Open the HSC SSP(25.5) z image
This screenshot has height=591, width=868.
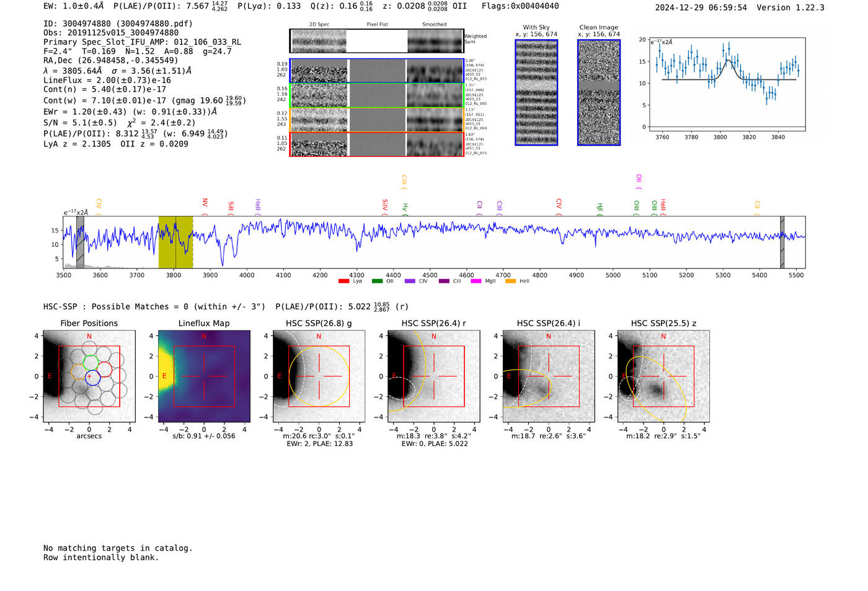663,376
